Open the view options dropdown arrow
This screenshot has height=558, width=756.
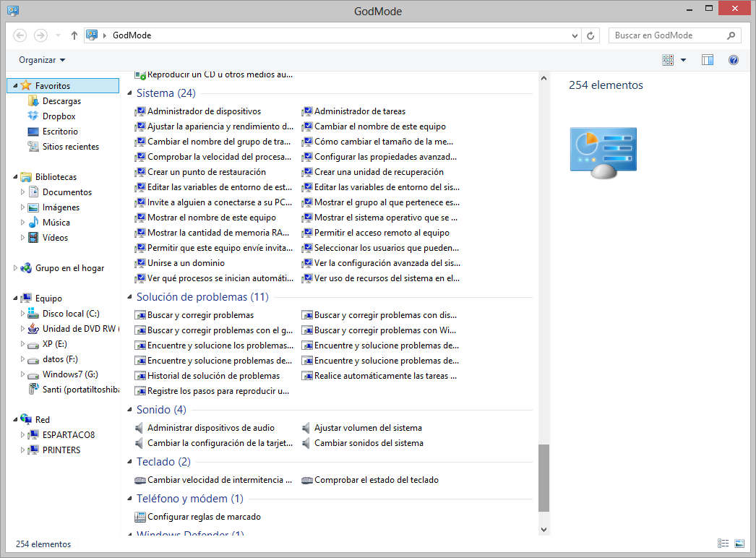click(x=684, y=60)
